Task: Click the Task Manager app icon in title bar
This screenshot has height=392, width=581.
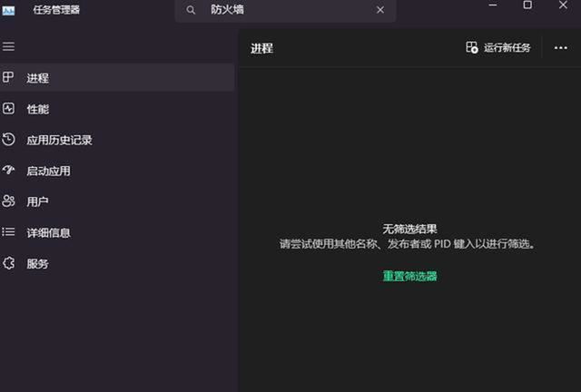Action: point(8,10)
